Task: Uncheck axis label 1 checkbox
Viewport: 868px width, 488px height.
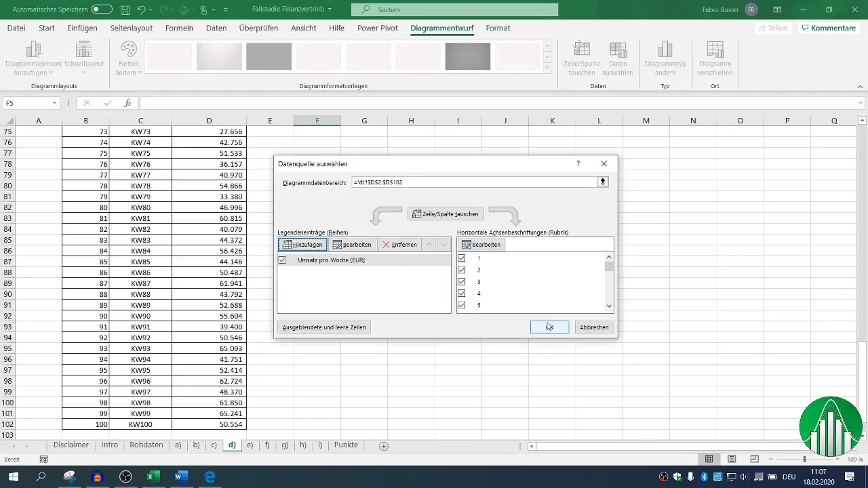Action: click(x=462, y=258)
